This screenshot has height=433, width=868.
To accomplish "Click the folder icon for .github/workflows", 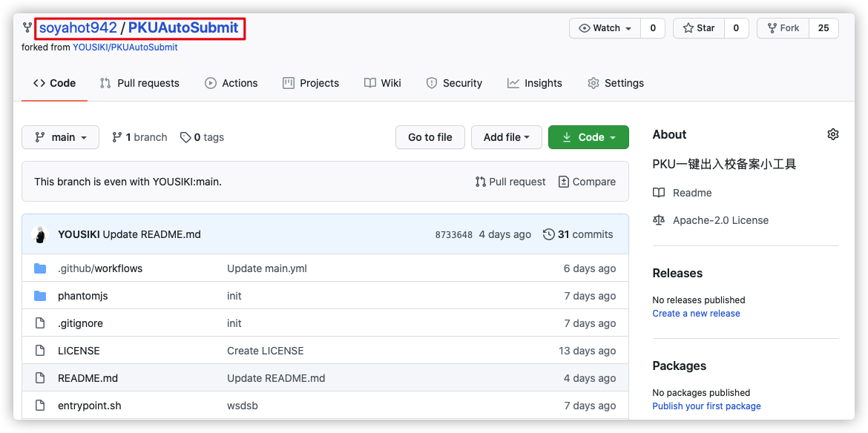I will point(40,268).
